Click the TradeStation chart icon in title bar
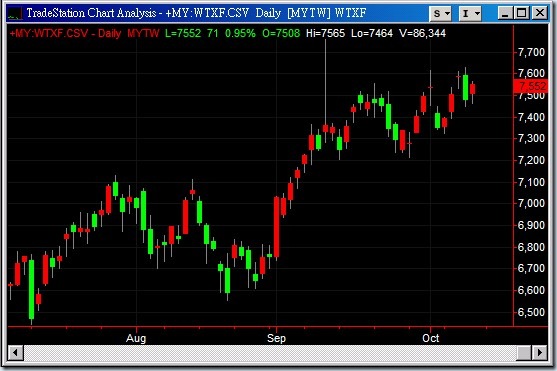The image size is (557, 371). tap(15, 14)
